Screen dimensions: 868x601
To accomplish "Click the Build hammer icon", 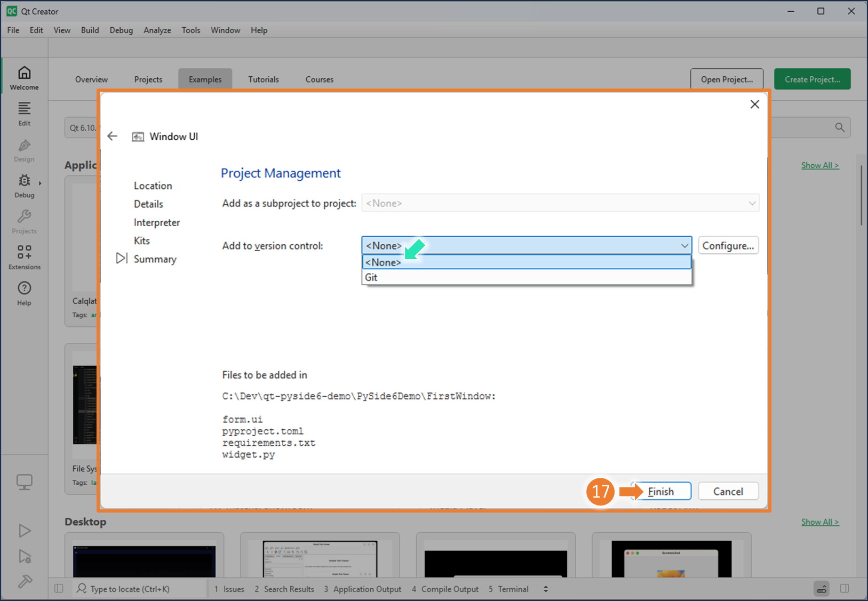I will pos(25,581).
